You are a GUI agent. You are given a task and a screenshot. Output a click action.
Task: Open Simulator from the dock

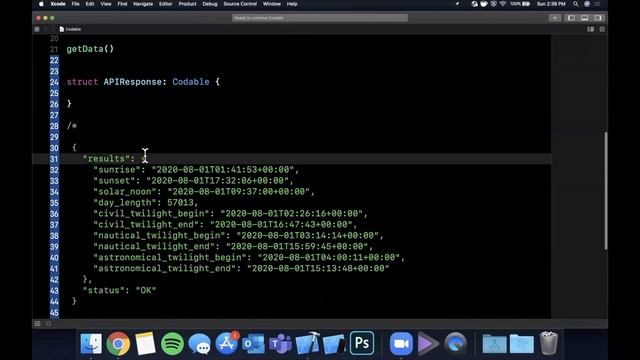coord(335,344)
